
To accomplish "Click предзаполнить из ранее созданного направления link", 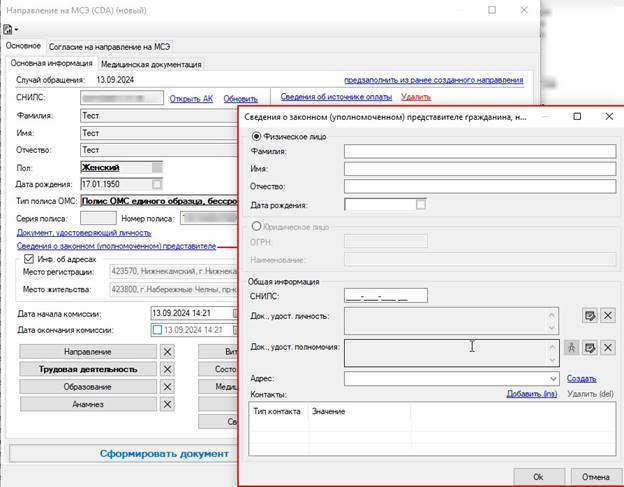I will (434, 80).
